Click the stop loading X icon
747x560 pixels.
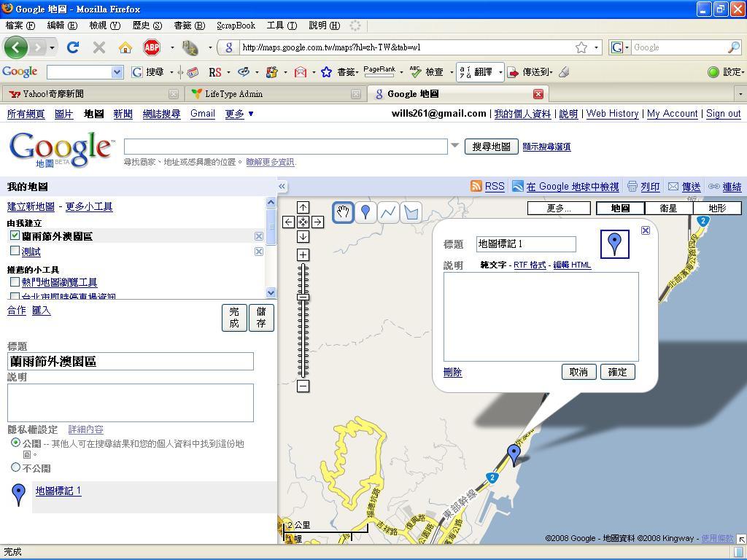click(99, 47)
